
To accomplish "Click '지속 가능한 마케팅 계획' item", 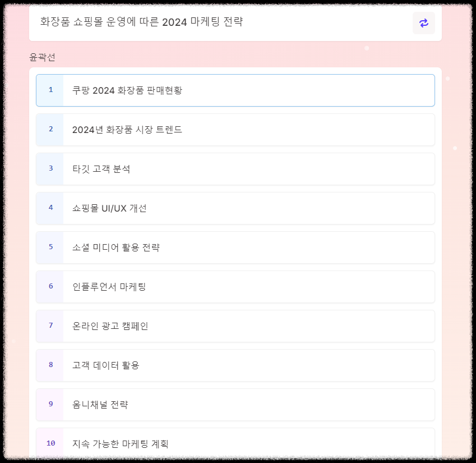I will tap(235, 443).
